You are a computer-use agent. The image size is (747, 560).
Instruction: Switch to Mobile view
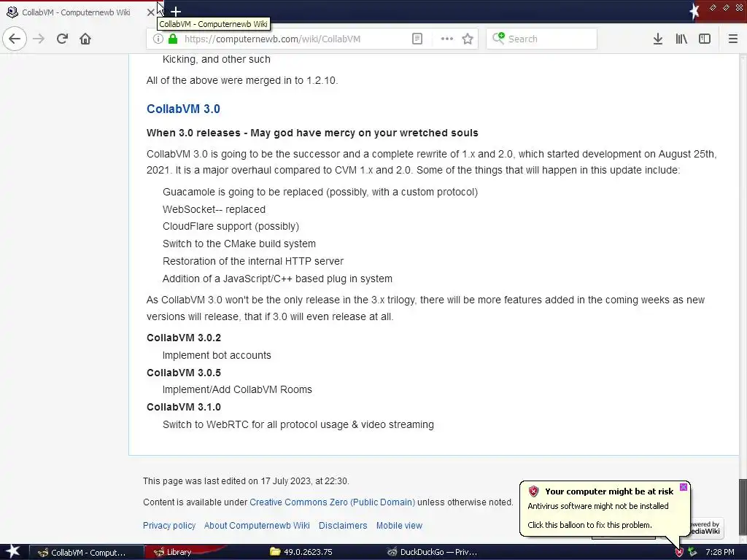(x=399, y=525)
